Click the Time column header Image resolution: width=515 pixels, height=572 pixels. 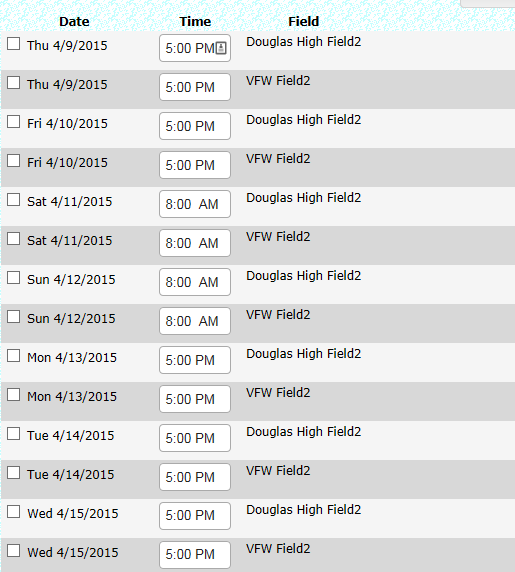(x=195, y=22)
